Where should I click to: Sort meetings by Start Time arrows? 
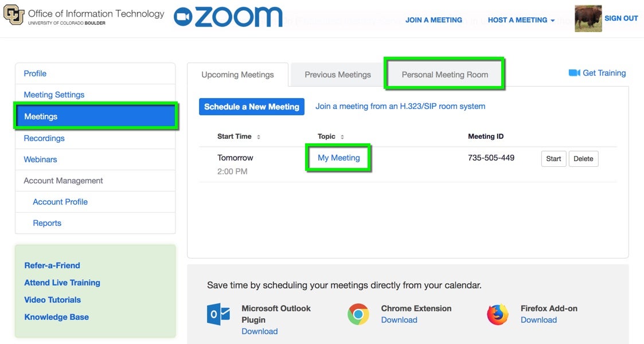[x=259, y=137]
